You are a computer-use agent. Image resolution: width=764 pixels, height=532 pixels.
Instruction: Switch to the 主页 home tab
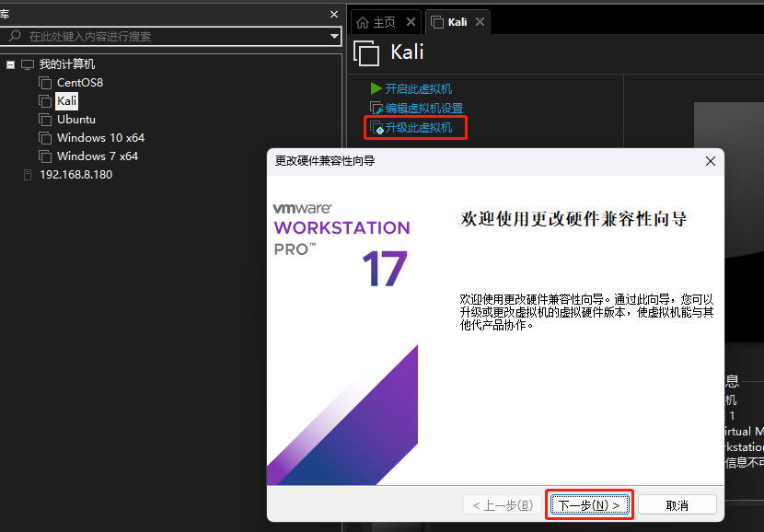click(384, 22)
